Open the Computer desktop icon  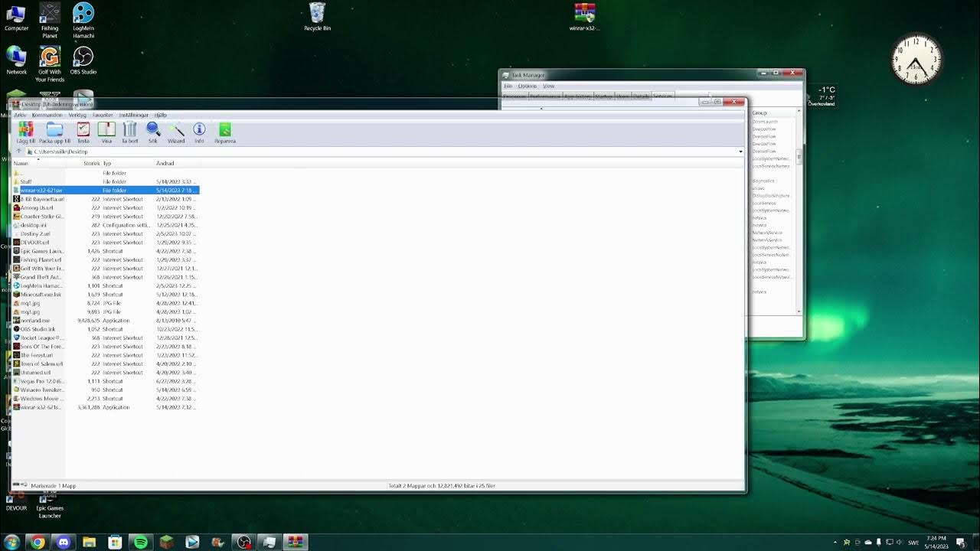pos(16,18)
